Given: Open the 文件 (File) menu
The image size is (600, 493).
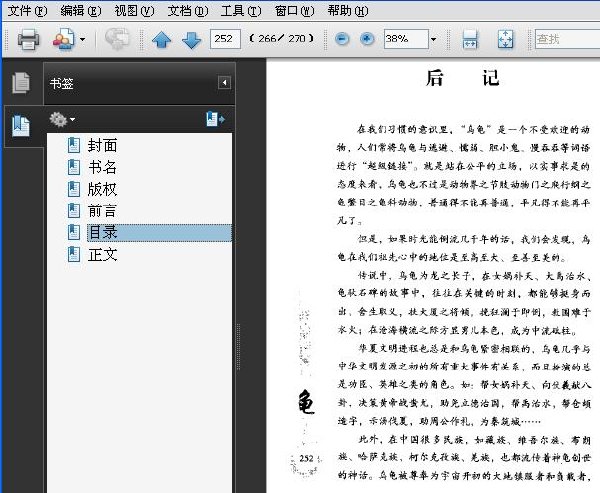Looking at the screenshot, I should click(x=27, y=11).
